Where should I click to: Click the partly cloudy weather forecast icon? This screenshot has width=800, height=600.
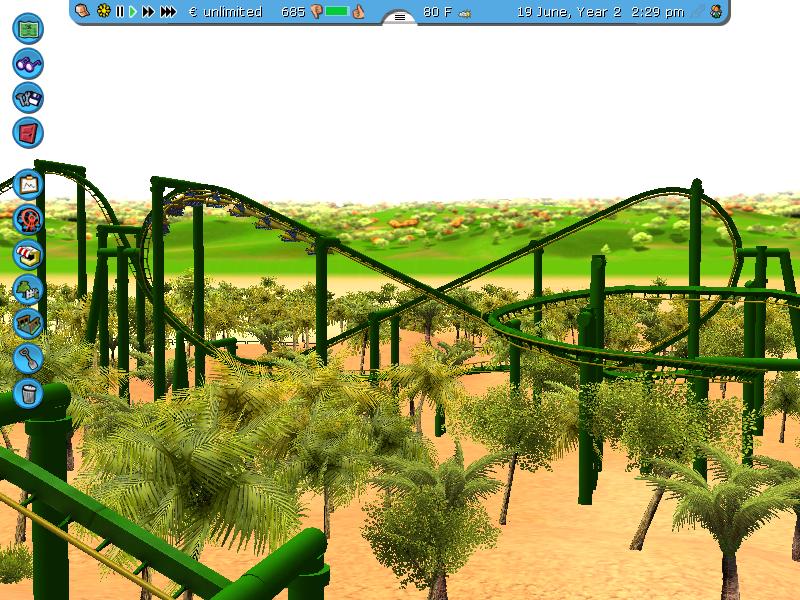click(x=464, y=14)
